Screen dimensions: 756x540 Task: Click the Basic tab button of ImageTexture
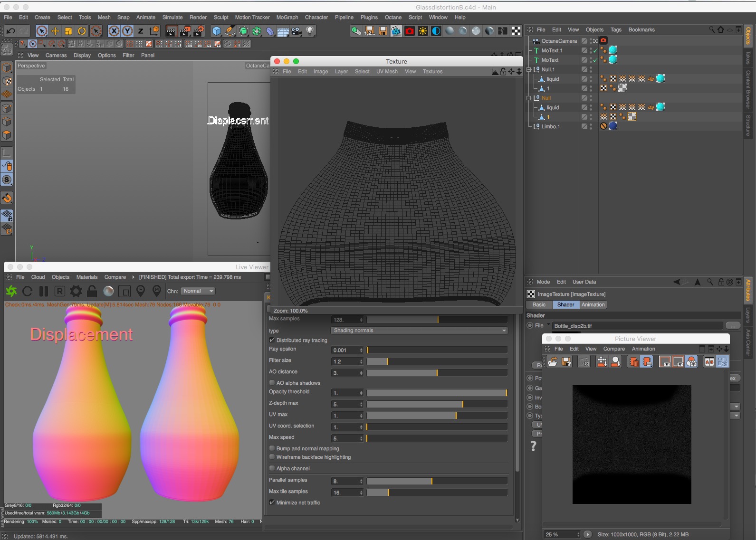539,305
